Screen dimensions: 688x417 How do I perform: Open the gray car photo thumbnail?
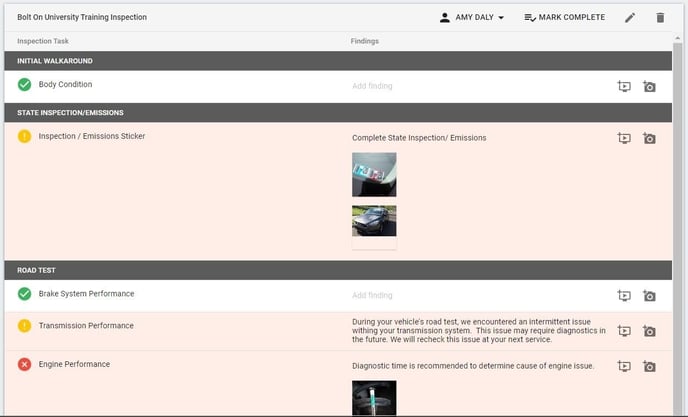click(374, 221)
